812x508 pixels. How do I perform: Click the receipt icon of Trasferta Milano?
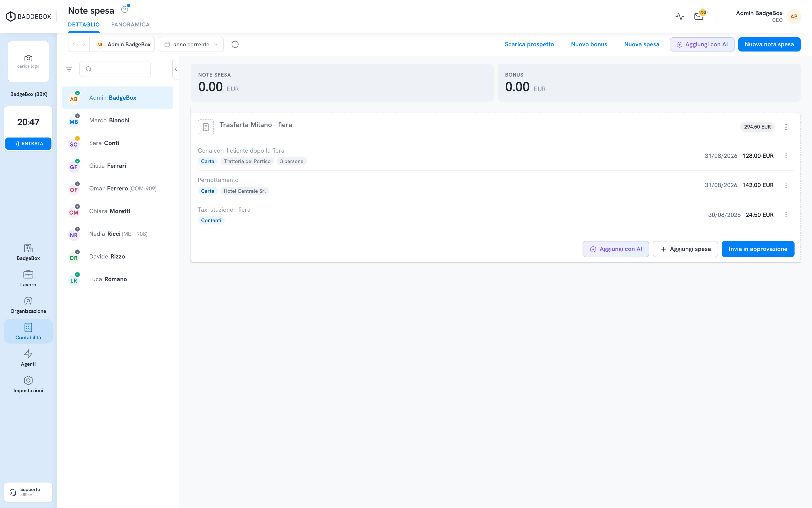pyautogui.click(x=206, y=127)
